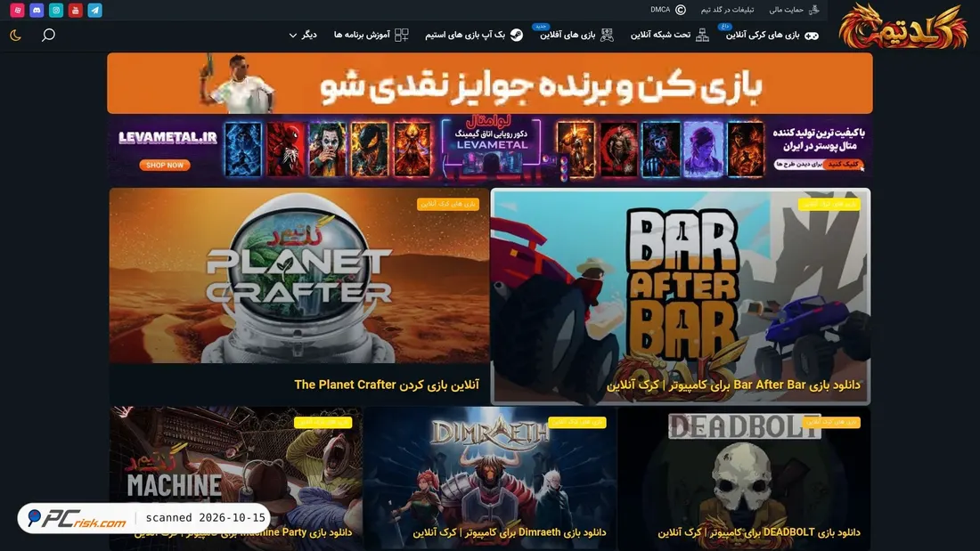
Task: Open the Machine Party game thumbnail
Action: click(x=235, y=479)
